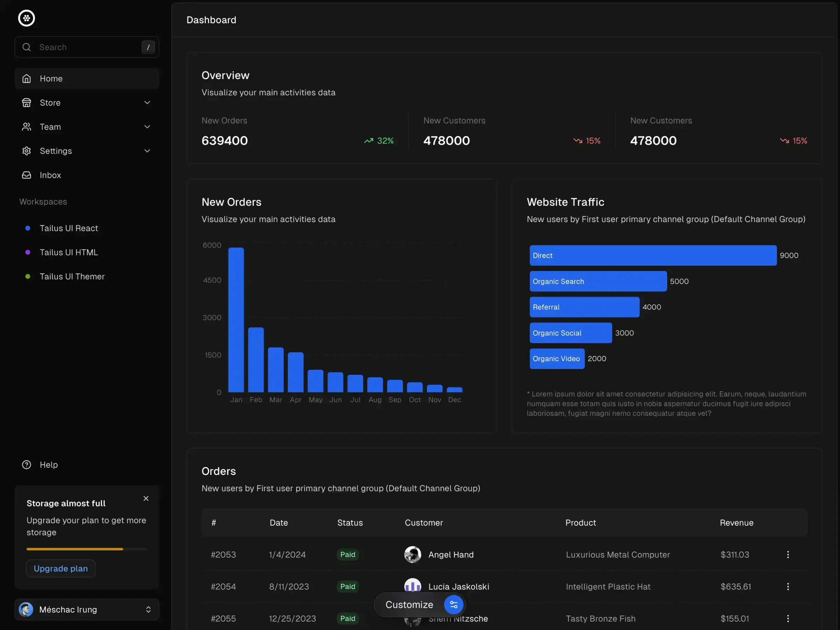The width and height of the screenshot is (840, 630).
Task: Click inside the Search input field
Action: coord(76,47)
